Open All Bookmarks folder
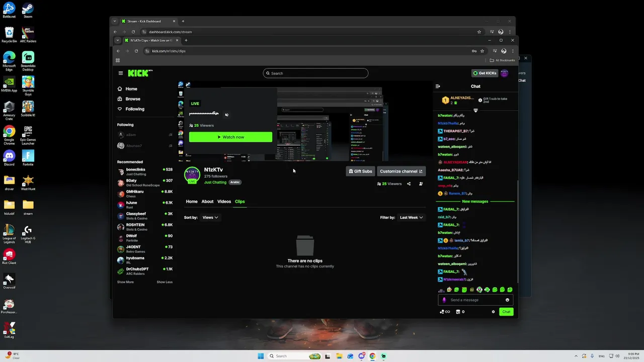Screen dimensions: 644x362 (x=502, y=60)
